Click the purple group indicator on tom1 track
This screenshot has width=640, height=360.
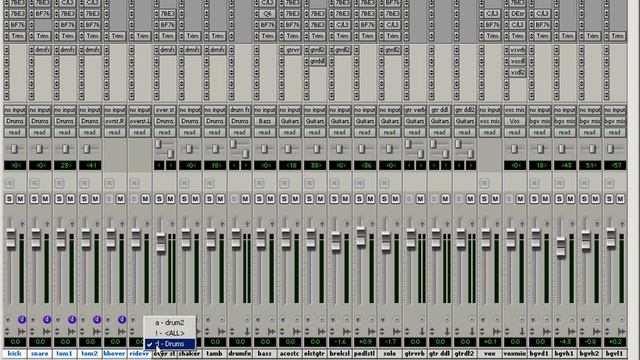(72, 320)
